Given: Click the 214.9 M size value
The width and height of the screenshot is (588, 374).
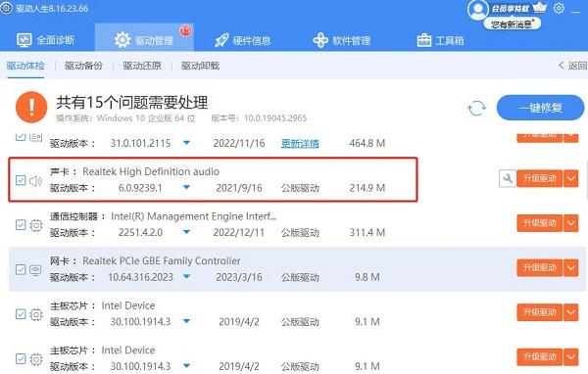Looking at the screenshot, I should 367,188.
